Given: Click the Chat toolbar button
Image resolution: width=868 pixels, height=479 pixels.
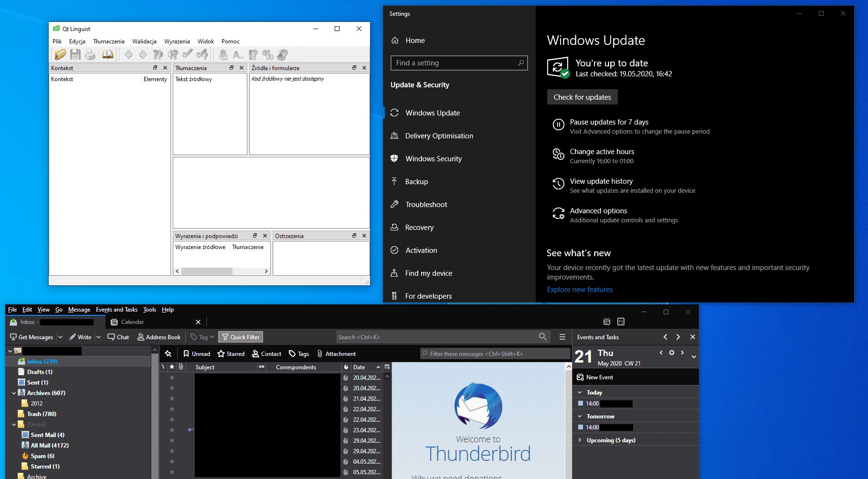Looking at the screenshot, I should pyautogui.click(x=118, y=337).
